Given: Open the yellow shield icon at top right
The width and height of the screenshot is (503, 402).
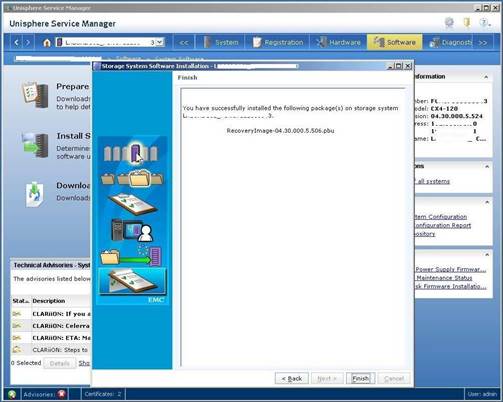Looking at the screenshot, I should tap(467, 22).
